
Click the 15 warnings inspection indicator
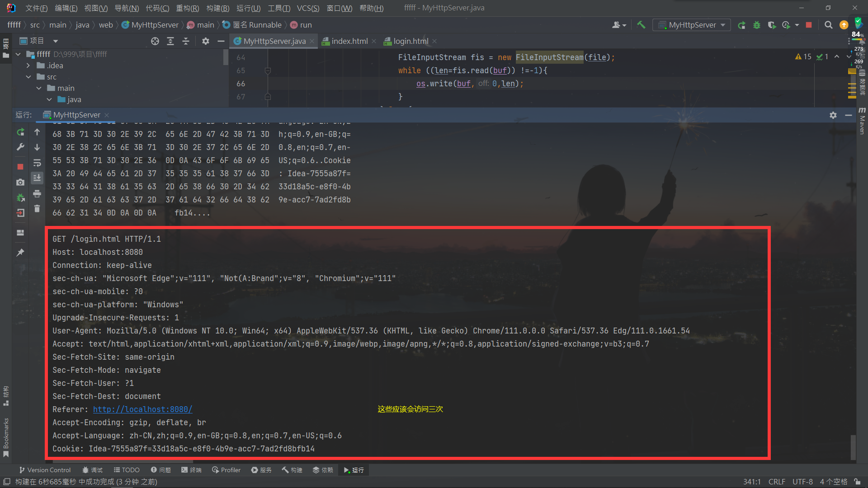tap(803, 56)
